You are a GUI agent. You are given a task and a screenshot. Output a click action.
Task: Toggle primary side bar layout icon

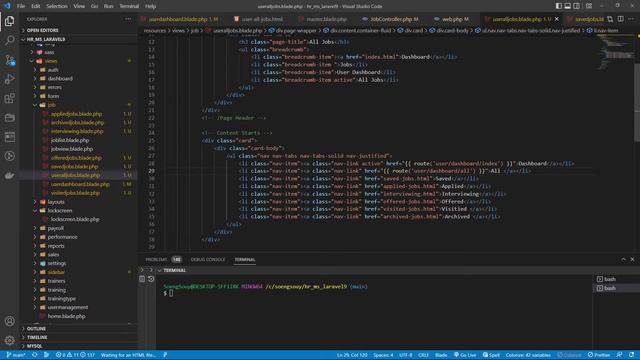[x=558, y=6]
